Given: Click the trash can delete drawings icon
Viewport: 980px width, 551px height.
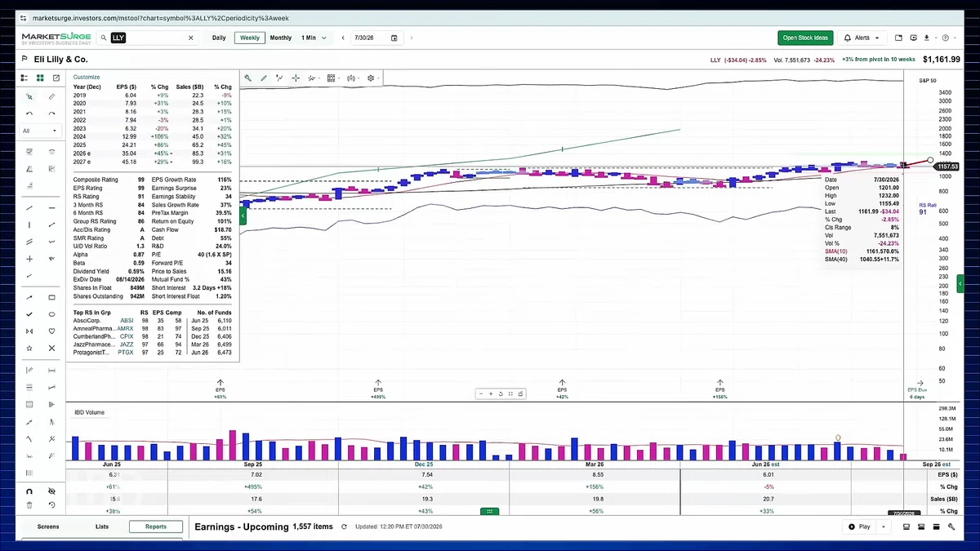Looking at the screenshot, I should (x=29, y=505).
